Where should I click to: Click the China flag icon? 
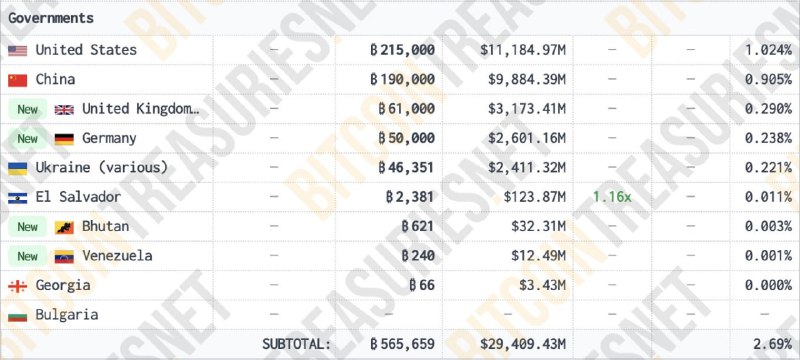pyautogui.click(x=17, y=80)
